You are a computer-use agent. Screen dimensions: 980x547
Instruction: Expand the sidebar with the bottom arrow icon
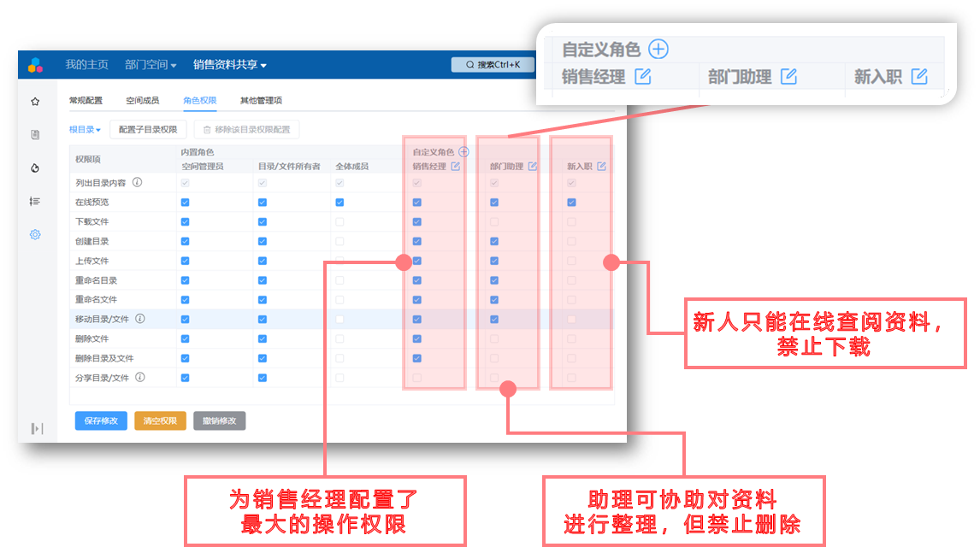[x=37, y=428]
